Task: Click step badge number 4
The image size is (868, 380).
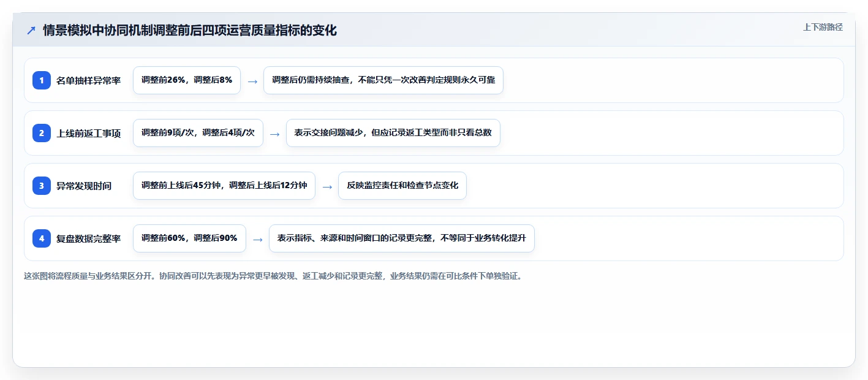Action: pyautogui.click(x=42, y=238)
